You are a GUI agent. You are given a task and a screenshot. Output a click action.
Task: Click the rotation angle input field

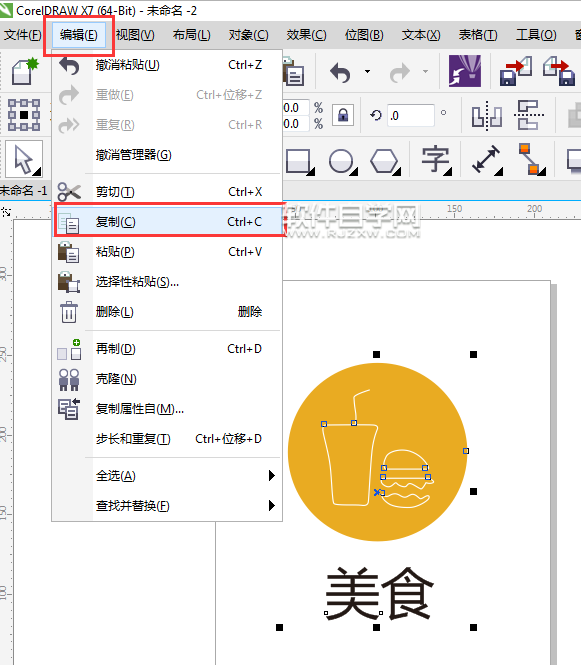411,115
